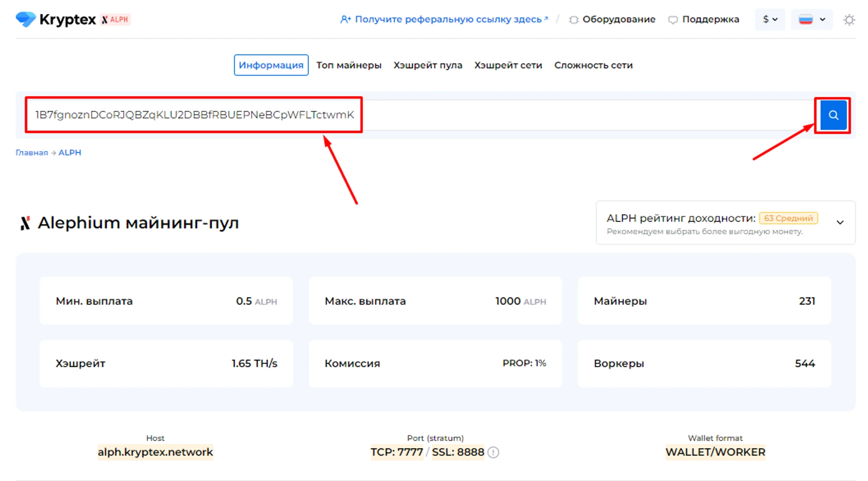Click the blue search magnifier button
This screenshot has height=481, width=868.
point(833,115)
